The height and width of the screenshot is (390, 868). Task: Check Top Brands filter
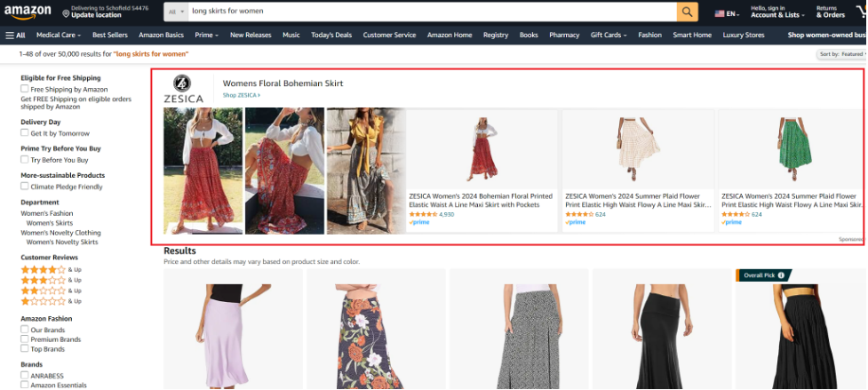pos(24,348)
